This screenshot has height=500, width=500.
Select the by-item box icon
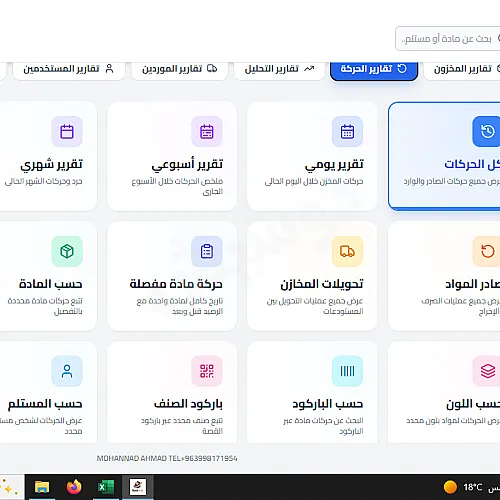[67, 251]
